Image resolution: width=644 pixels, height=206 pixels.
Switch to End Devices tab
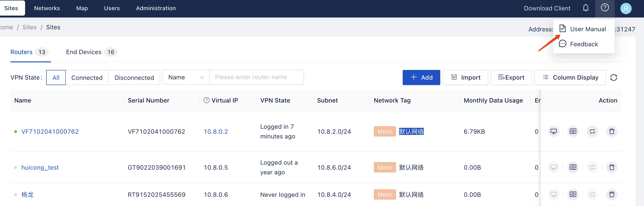tap(92, 52)
